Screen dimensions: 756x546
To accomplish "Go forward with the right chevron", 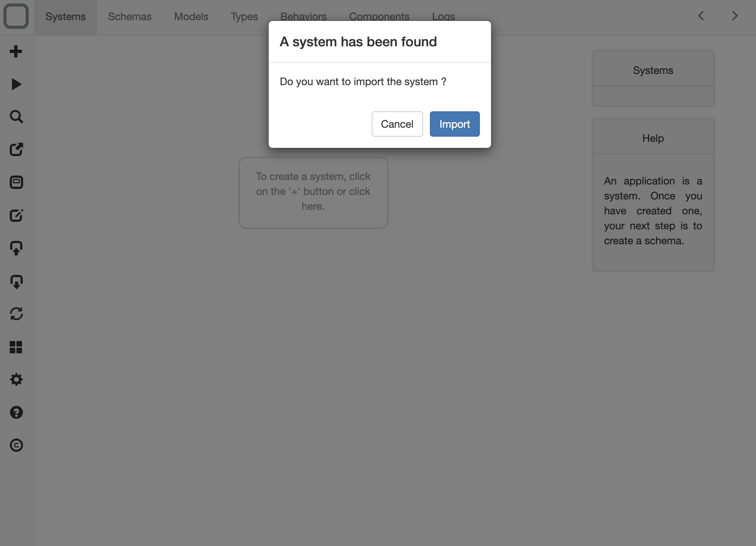I will [x=735, y=16].
